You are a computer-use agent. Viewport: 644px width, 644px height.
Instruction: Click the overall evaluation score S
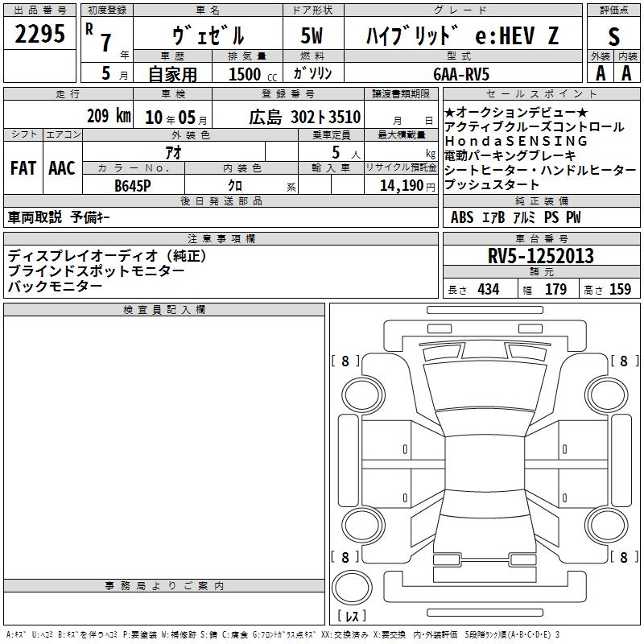(613, 36)
